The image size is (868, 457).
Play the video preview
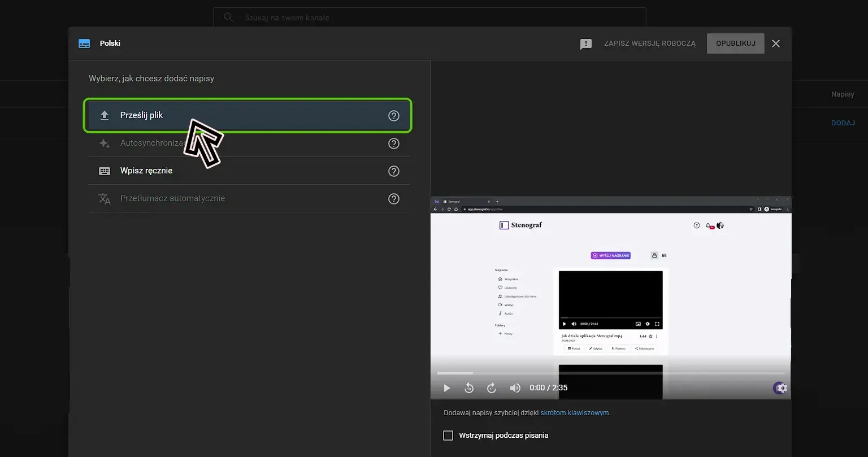[446, 388]
